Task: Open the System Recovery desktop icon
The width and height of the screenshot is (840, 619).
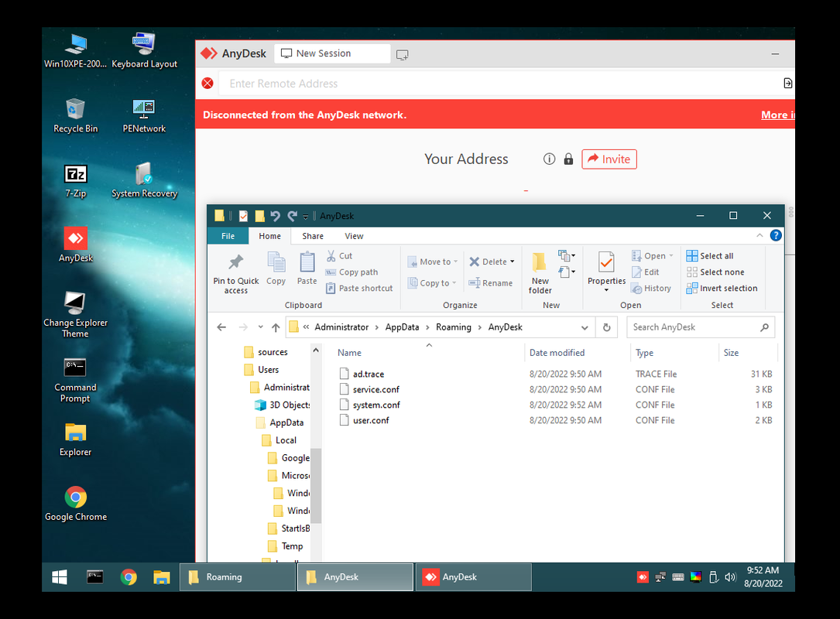Action: (144, 180)
